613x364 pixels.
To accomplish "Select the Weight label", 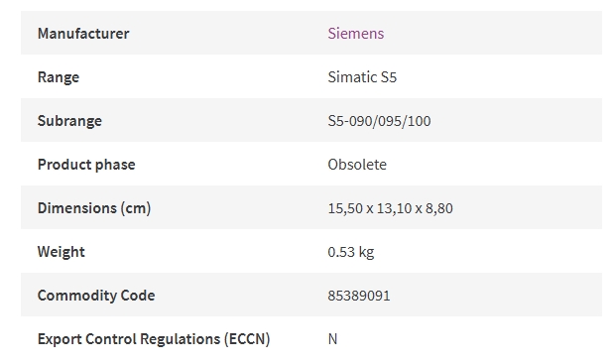I will [61, 252].
